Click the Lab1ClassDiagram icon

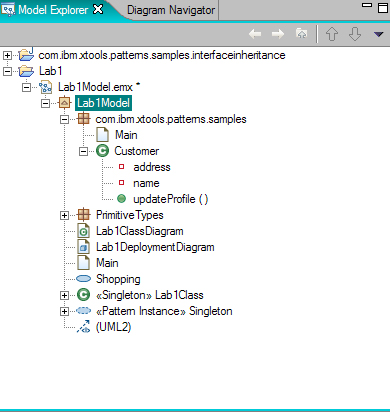click(83, 231)
